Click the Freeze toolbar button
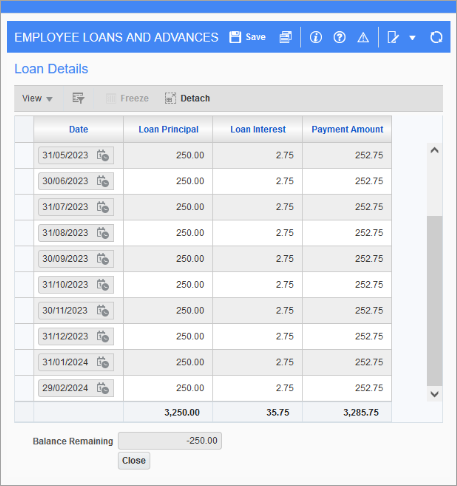This screenshot has width=457, height=486. click(x=127, y=98)
